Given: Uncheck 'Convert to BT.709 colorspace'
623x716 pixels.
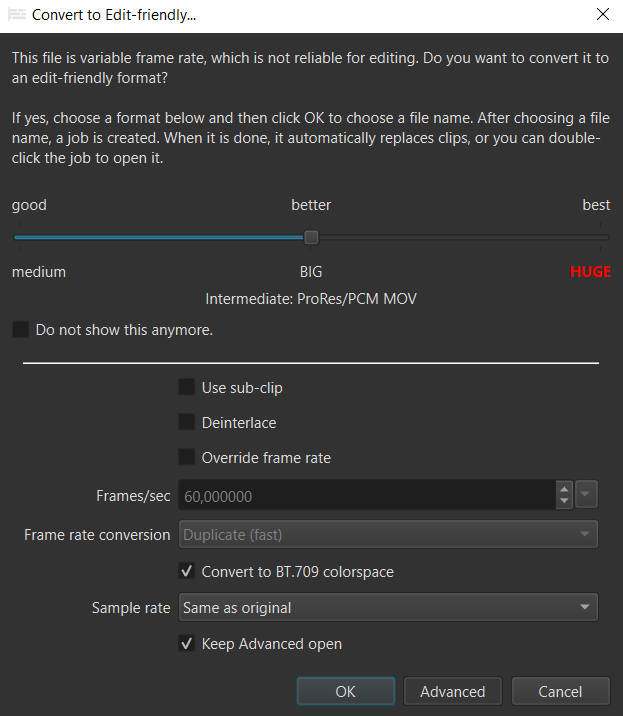Looking at the screenshot, I should click(x=186, y=572).
